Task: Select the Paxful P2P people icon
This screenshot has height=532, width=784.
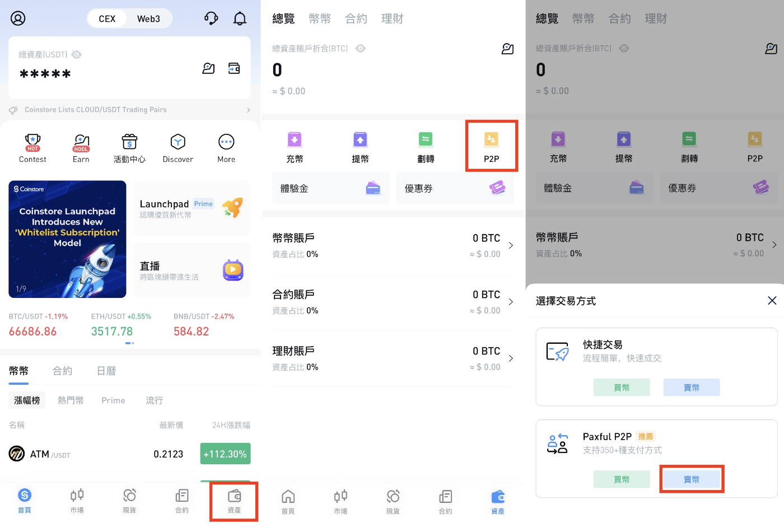Action: click(558, 444)
